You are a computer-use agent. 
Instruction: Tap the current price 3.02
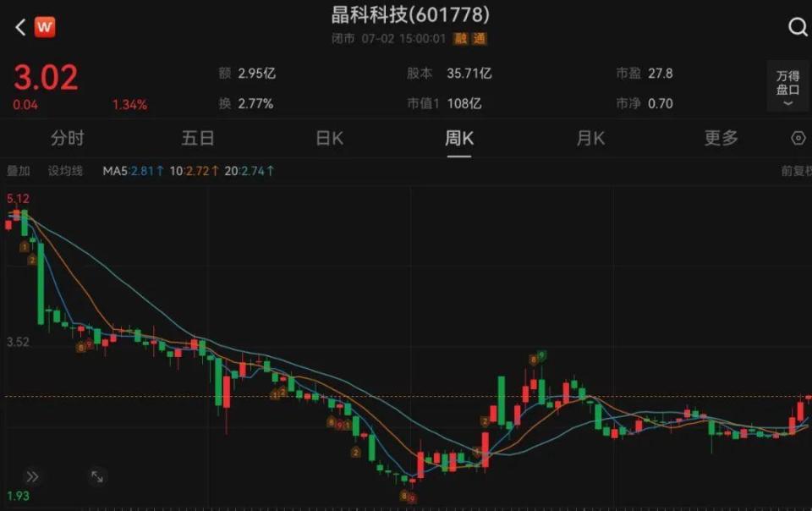(46, 78)
